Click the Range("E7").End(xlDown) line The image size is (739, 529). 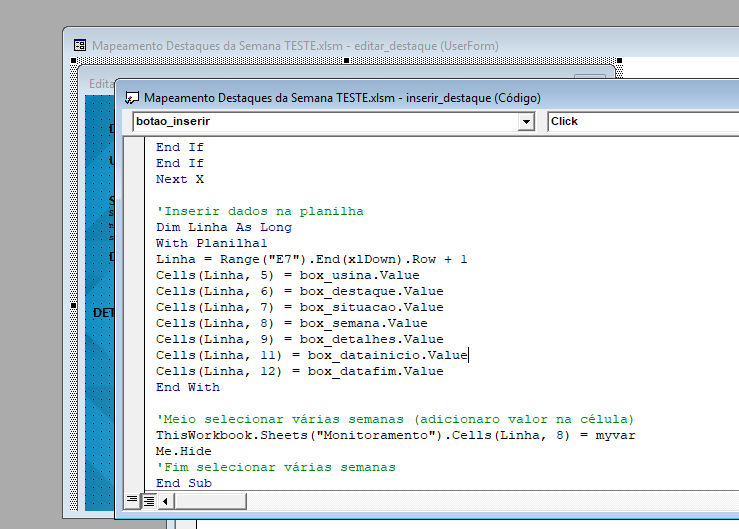point(312,259)
